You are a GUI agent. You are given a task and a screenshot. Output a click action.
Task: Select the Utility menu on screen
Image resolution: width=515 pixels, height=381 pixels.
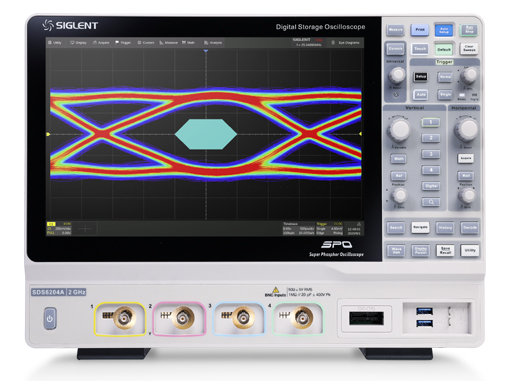(x=55, y=43)
